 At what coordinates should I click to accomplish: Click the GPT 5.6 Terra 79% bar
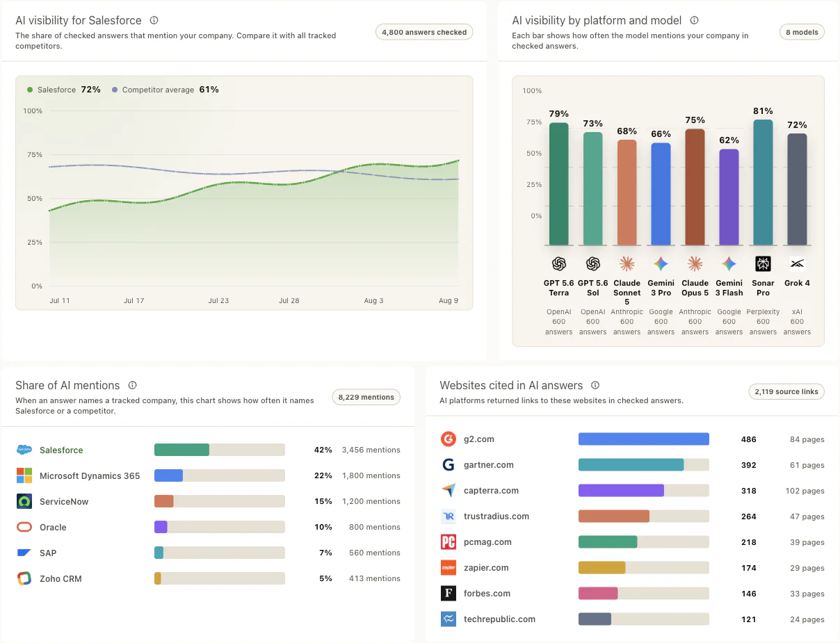pyautogui.click(x=559, y=184)
